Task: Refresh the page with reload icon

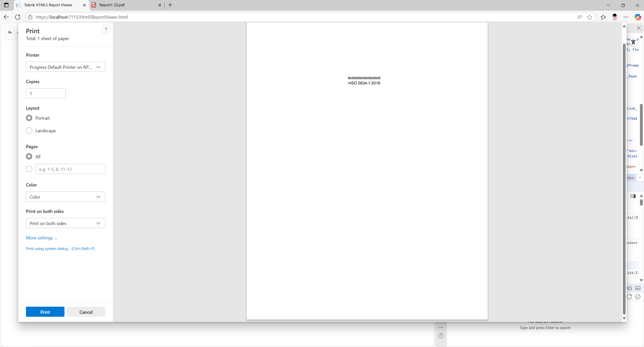Action: (18, 17)
